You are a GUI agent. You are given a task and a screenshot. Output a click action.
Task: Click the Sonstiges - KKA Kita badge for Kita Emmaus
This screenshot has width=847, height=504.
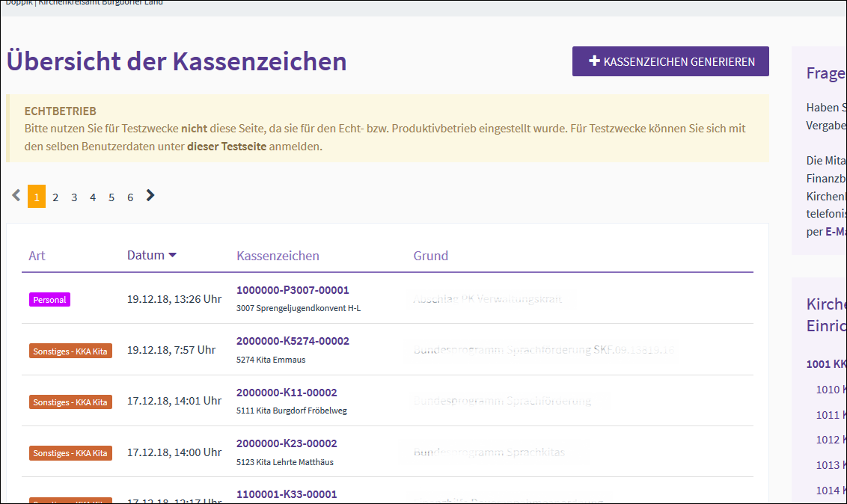[70, 350]
